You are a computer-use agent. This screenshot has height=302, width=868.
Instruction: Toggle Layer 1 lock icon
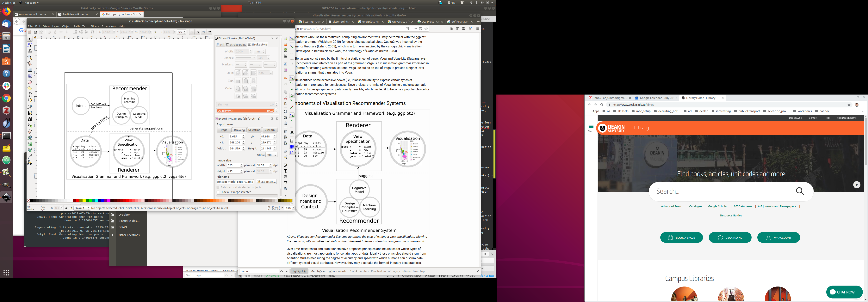[71, 208]
